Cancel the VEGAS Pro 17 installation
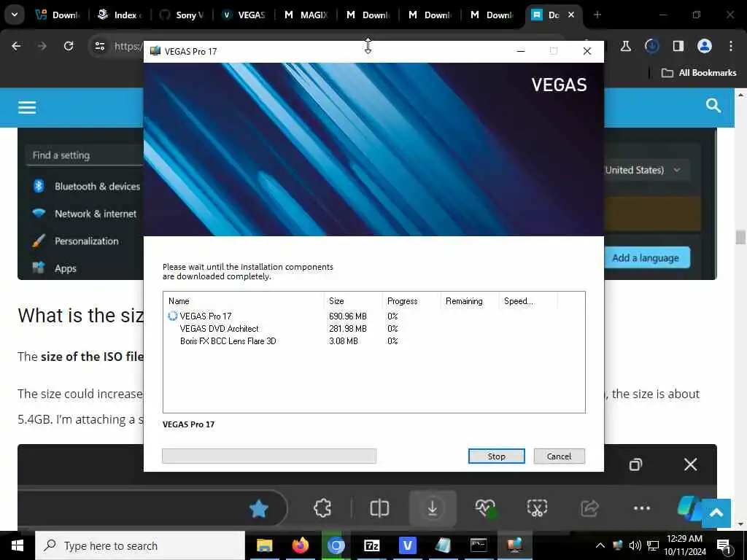 point(559,456)
